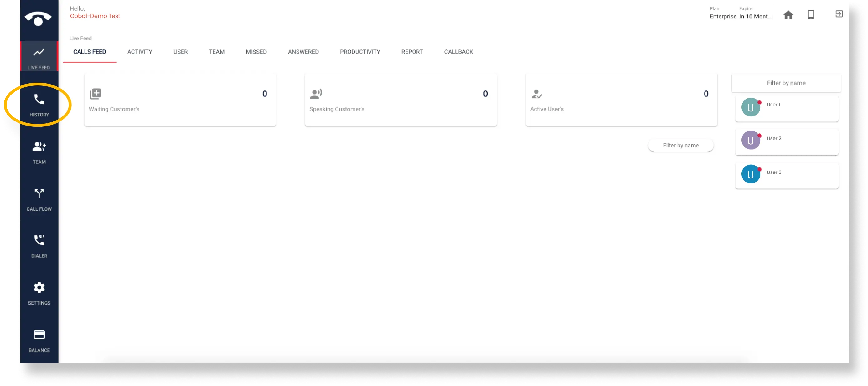Click the phone logo at the top left
The image size is (868, 386).
point(39,18)
